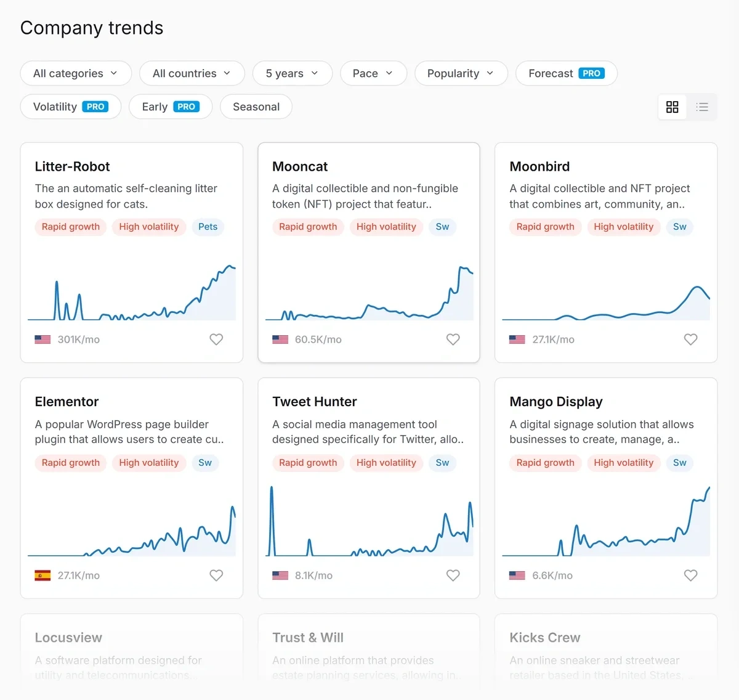
Task: Click High volatility tag on Tweet Hunter
Action: coord(386,463)
